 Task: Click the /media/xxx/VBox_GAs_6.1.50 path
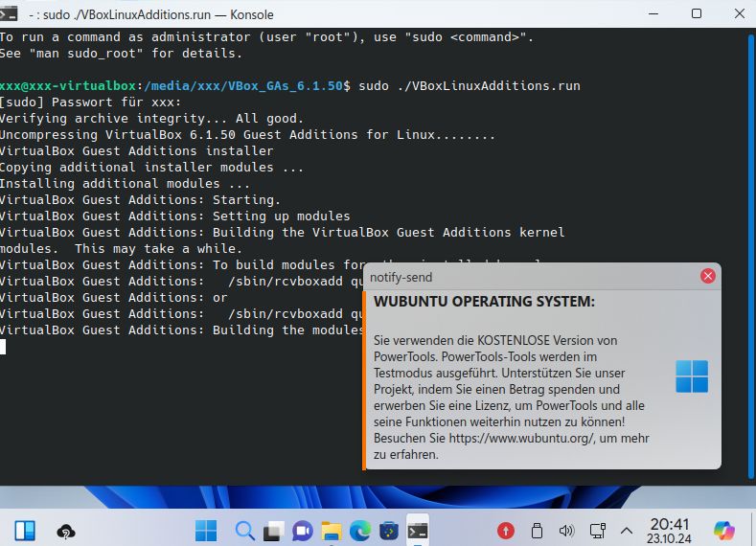coord(243,86)
